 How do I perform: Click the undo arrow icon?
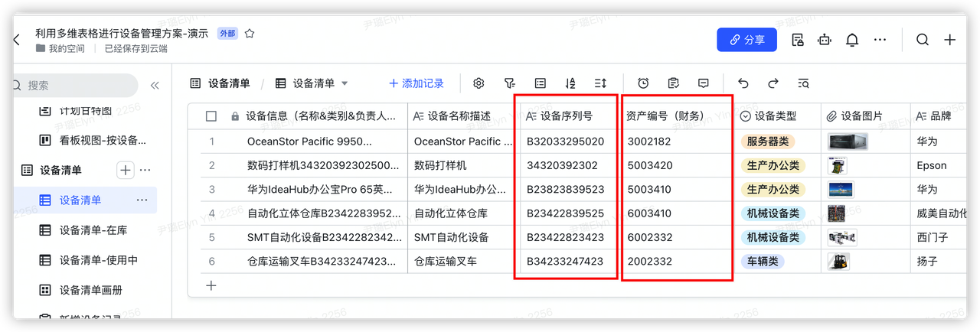pyautogui.click(x=743, y=83)
